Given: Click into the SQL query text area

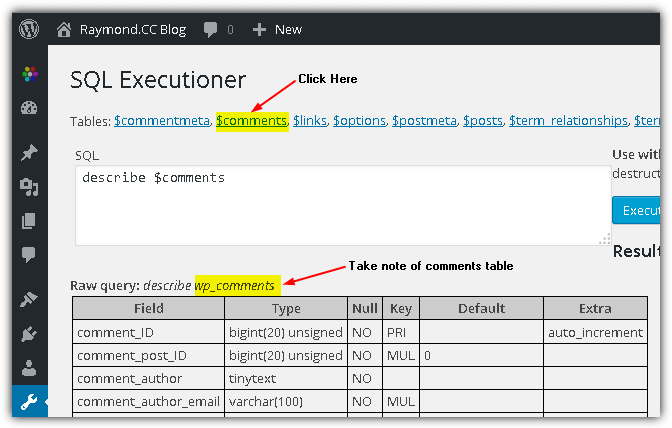Looking at the screenshot, I should [343, 206].
